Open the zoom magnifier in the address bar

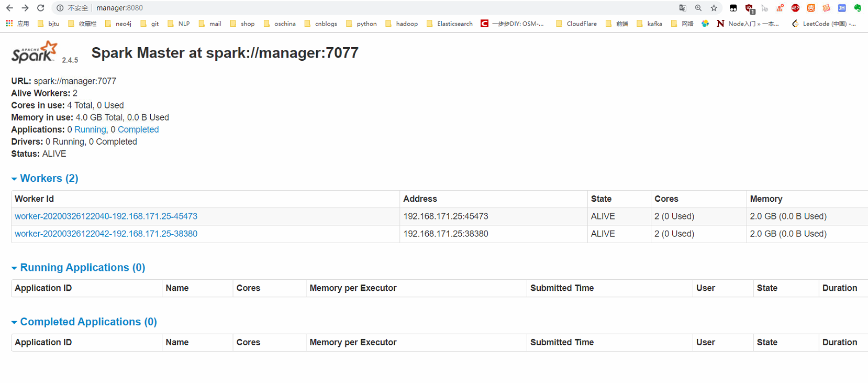pos(698,8)
